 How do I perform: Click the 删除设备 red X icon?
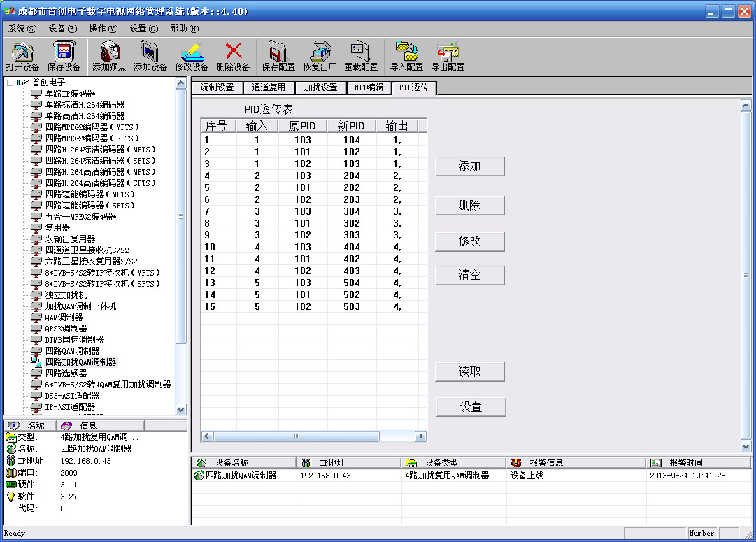point(234,50)
